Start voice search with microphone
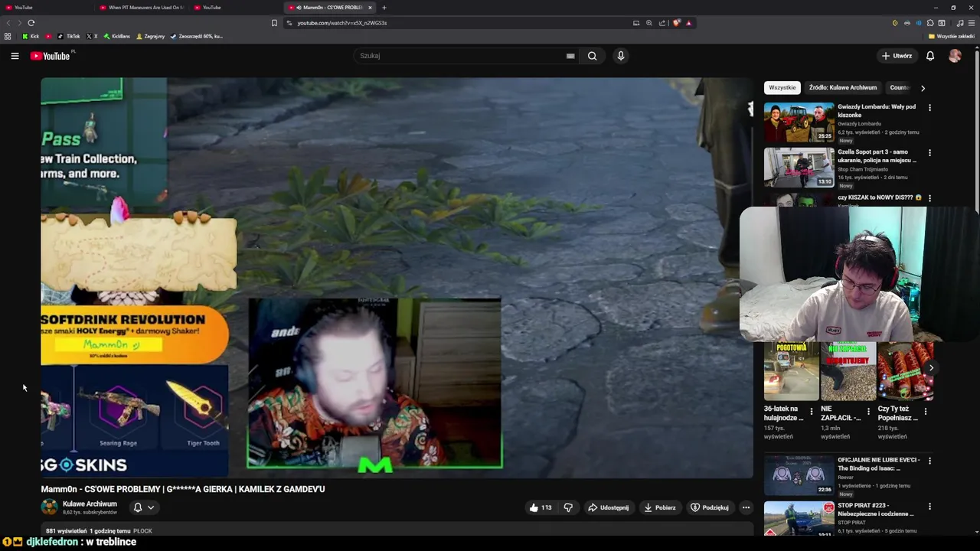Viewport: 980px width, 551px height. click(x=621, y=56)
